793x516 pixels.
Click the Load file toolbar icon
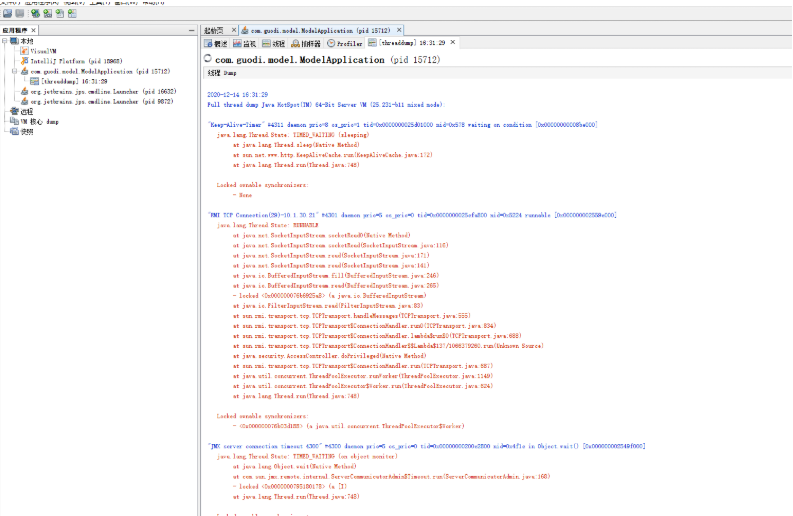pos(8,14)
